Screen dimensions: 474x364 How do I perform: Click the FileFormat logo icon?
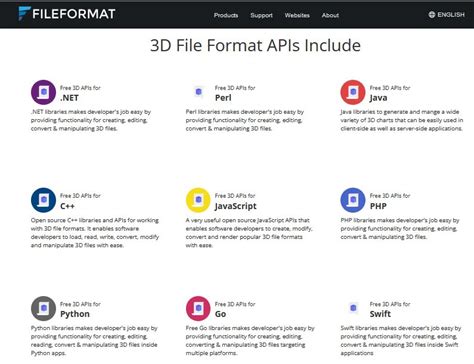(x=24, y=13)
